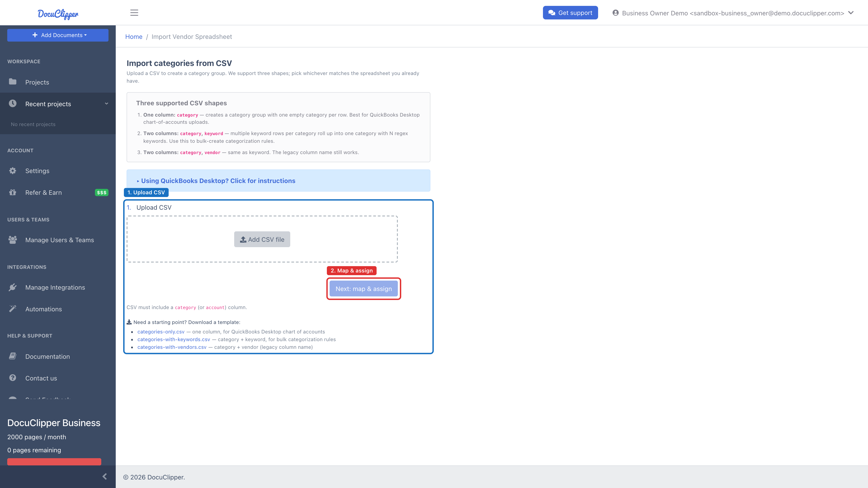This screenshot has width=868, height=488.
Task: Click the Add CSV file button
Action: click(x=262, y=239)
